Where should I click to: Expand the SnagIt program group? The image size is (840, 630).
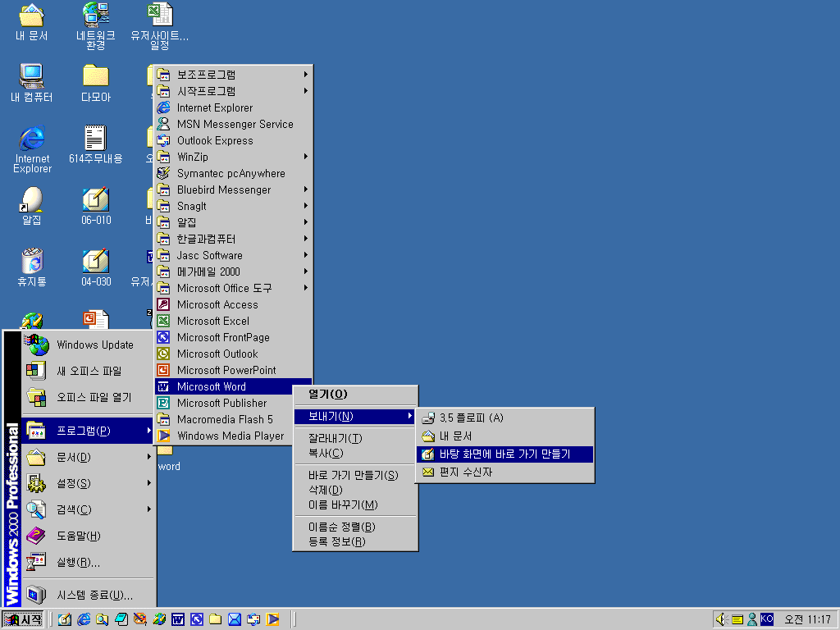[x=233, y=206]
